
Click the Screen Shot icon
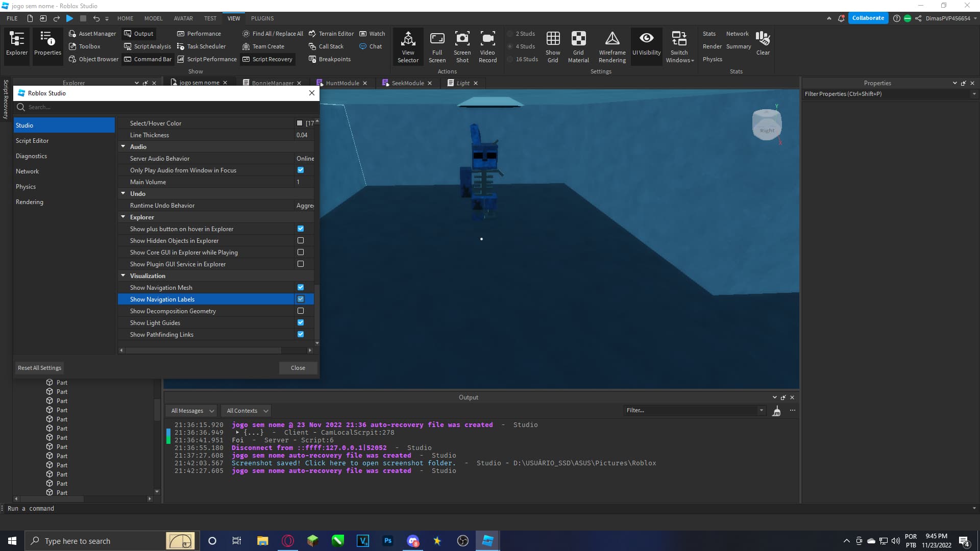point(462,39)
